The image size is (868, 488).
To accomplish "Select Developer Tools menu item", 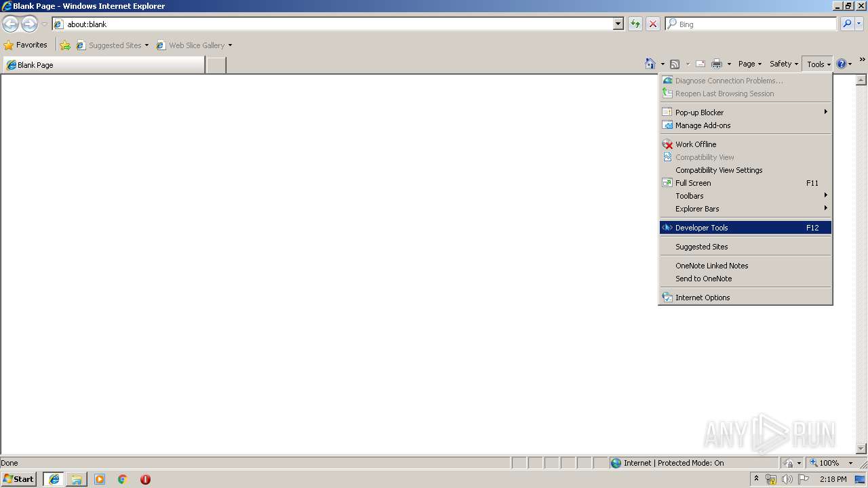I will 745,228.
